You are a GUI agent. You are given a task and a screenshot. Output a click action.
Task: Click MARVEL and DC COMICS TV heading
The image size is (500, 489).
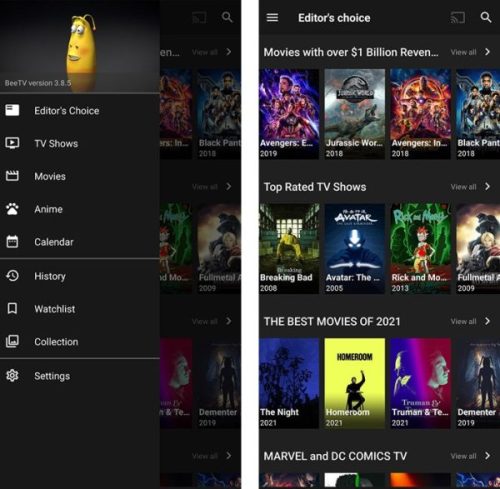pos(335,456)
